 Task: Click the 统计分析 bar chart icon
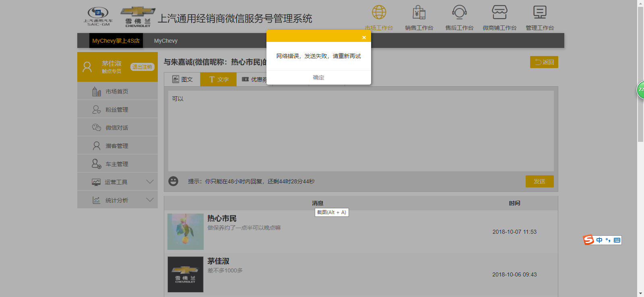tap(96, 200)
